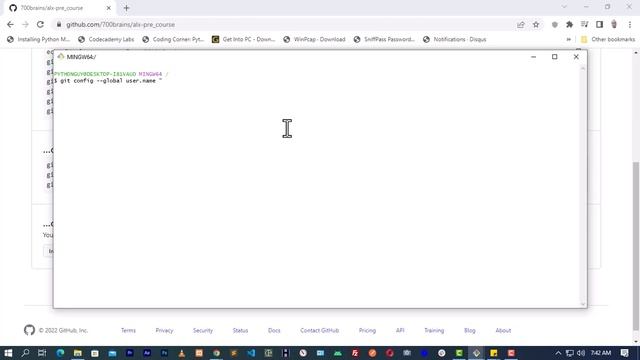This screenshot has width=640, height=360.
Task: Click the GitHub logo in the footer
Action: [x=29, y=330]
